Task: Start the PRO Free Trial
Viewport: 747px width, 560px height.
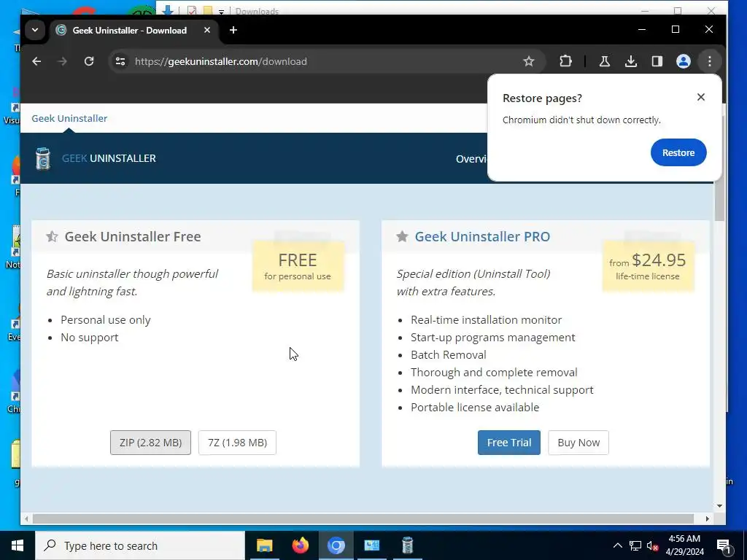Action: pyautogui.click(x=508, y=443)
